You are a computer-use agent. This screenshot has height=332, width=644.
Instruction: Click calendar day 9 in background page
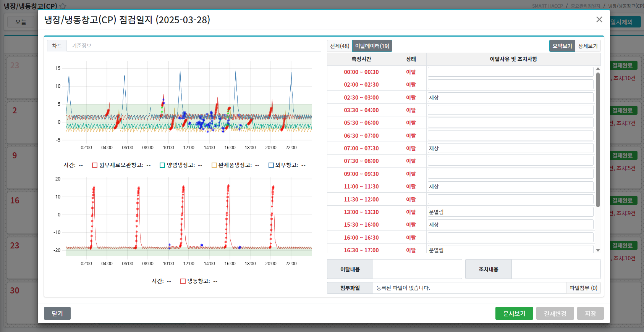(15, 156)
